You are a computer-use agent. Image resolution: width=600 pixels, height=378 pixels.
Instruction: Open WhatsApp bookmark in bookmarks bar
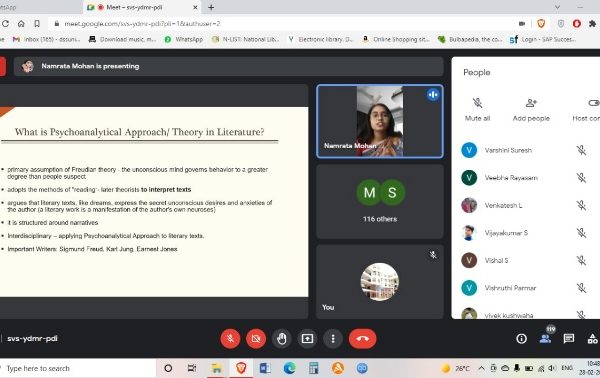(x=184, y=39)
